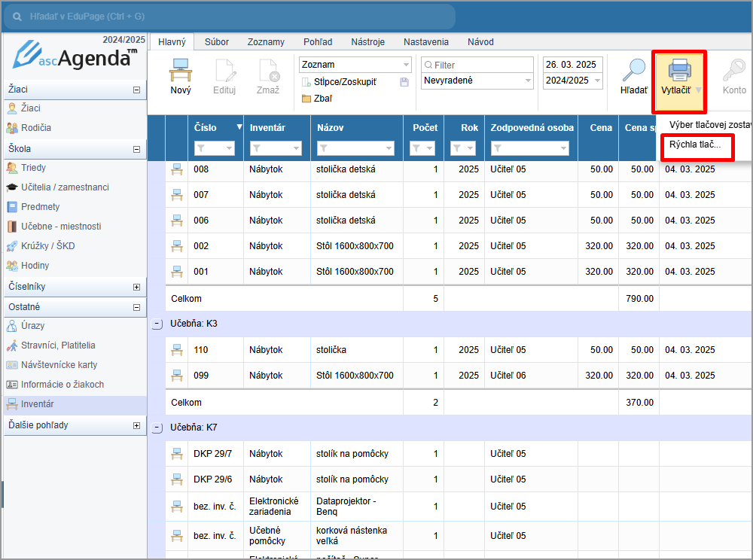Image resolution: width=753 pixels, height=560 pixels.
Task: Open the 2024/2025 school year dropdown
Action: pyautogui.click(x=598, y=81)
